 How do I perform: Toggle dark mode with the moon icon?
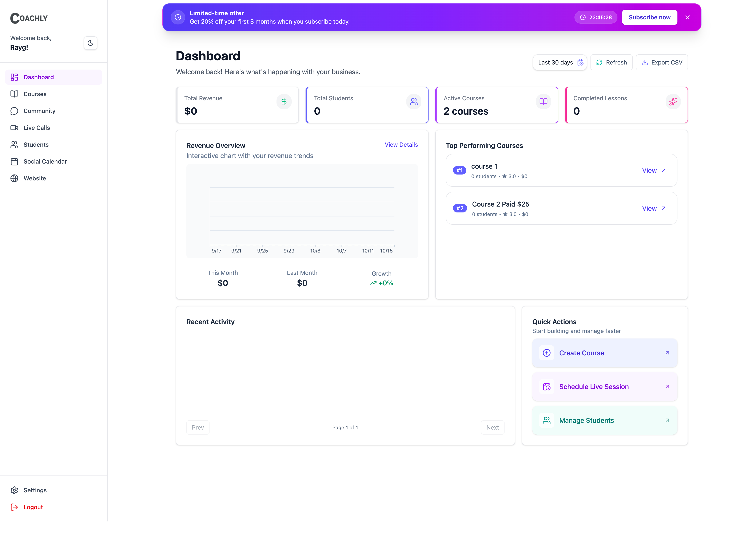point(90,43)
